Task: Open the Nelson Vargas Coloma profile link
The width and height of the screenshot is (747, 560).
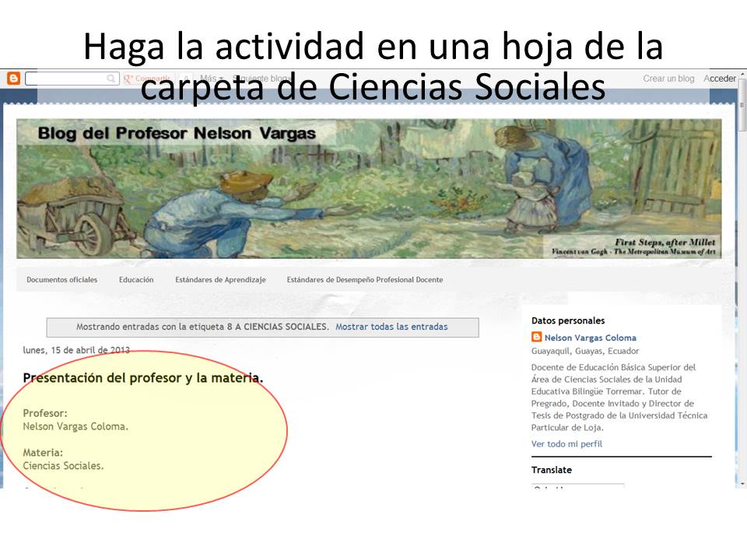Action: 591,338
